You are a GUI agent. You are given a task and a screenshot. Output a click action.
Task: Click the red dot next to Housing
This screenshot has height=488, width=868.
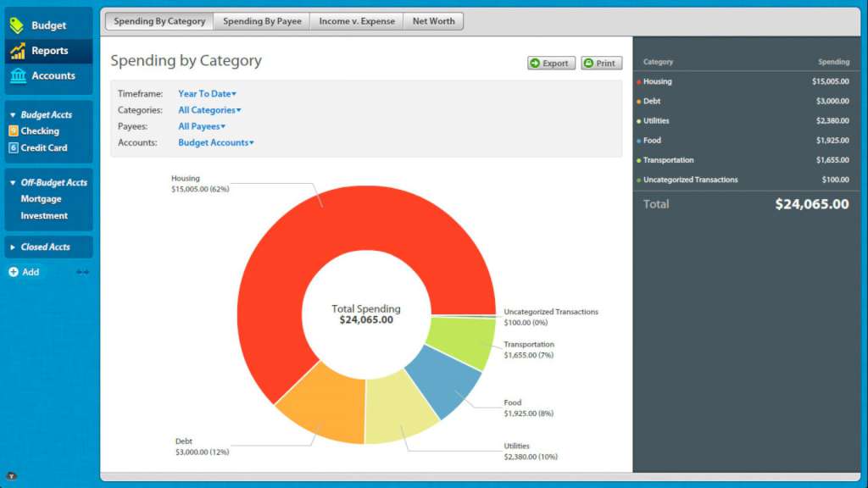[x=640, y=81]
